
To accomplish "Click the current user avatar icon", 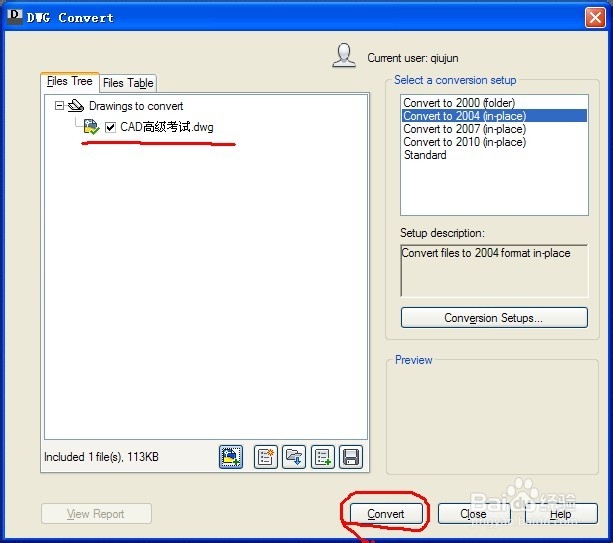I will (344, 56).
